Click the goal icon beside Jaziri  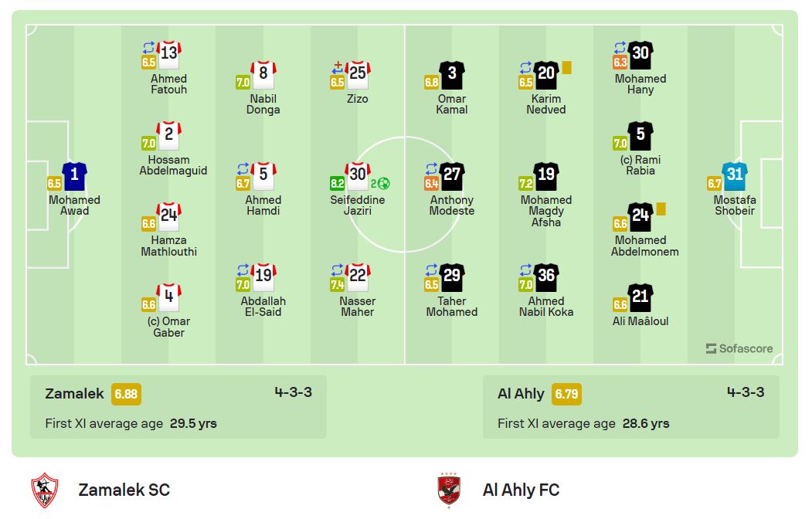[384, 184]
